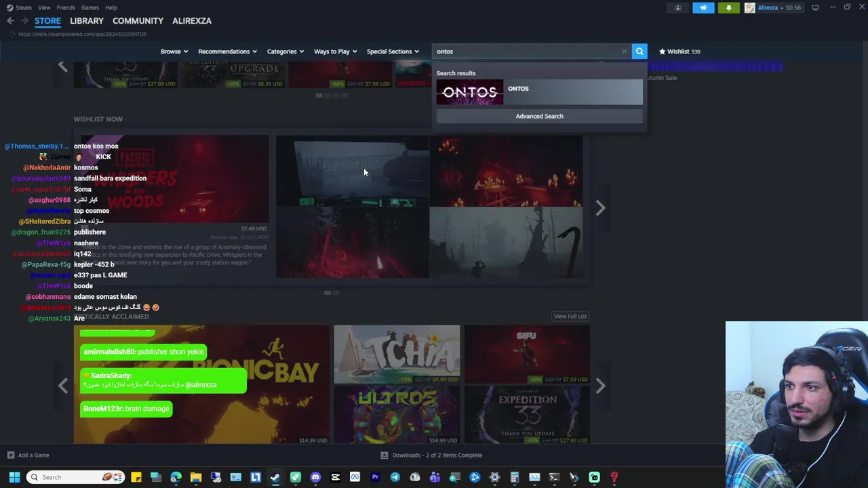Open Premiere Pro from the taskbar
868x488 pixels.
point(375,477)
